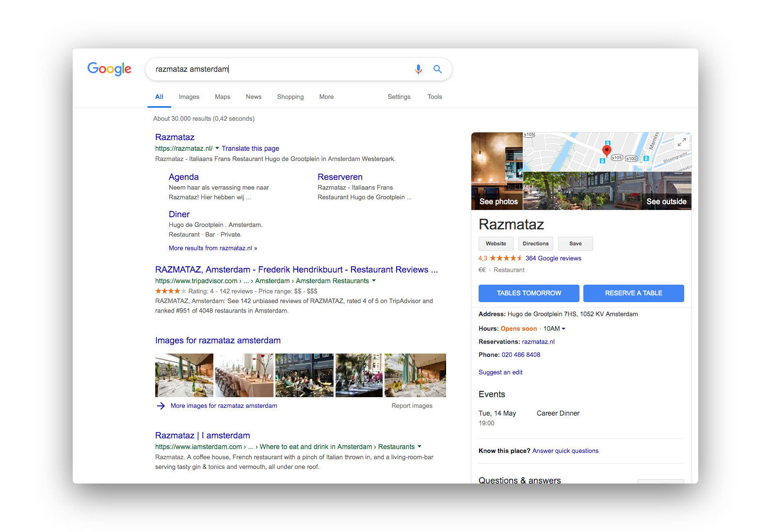Screen dimensions: 771x532
Task: Open 364 Google reviews link
Action: click(553, 258)
